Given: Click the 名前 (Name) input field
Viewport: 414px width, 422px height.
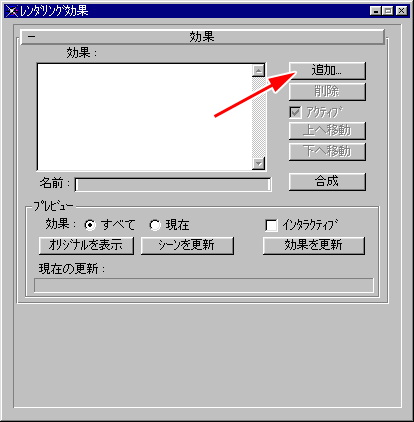Looking at the screenshot, I should point(173,185).
